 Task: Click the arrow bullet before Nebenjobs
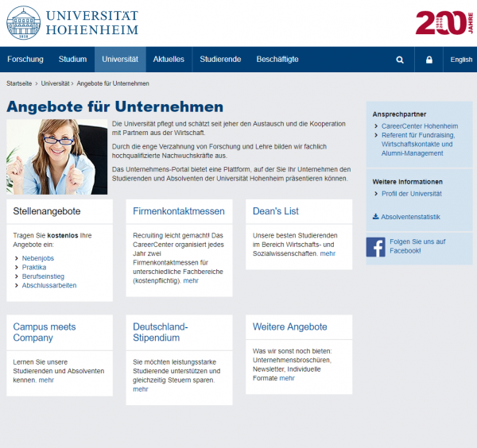pyautogui.click(x=17, y=258)
